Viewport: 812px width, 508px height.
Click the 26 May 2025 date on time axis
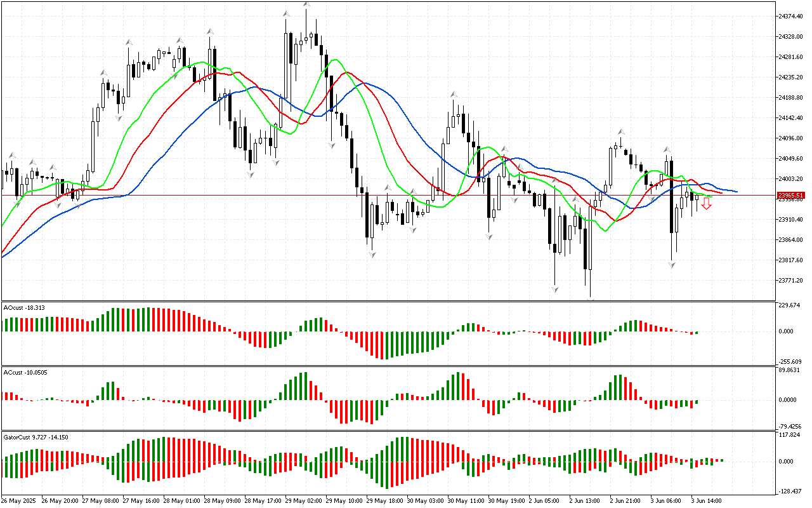pos(19,500)
